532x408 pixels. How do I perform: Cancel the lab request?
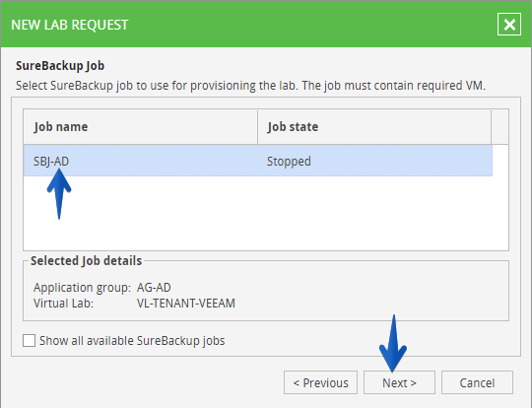(x=477, y=382)
